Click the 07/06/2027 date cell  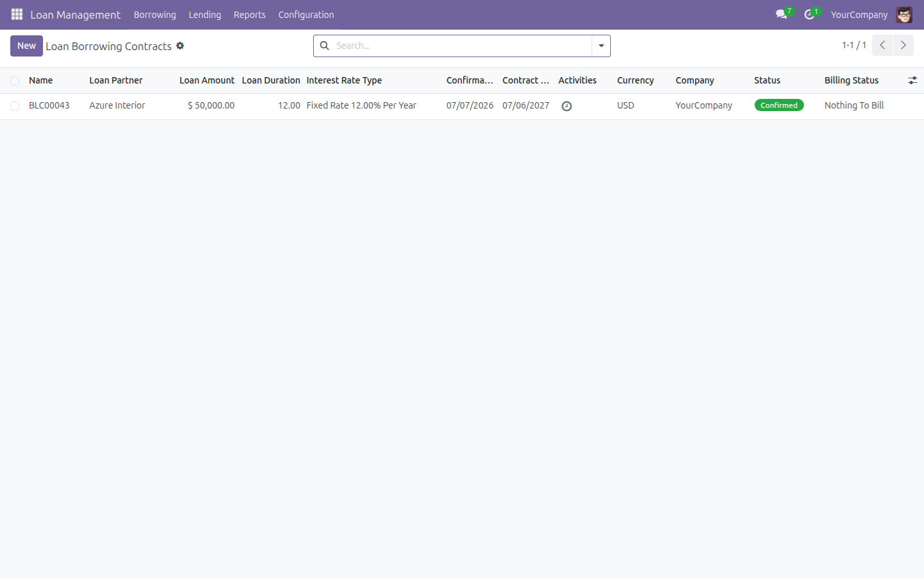[x=526, y=105]
